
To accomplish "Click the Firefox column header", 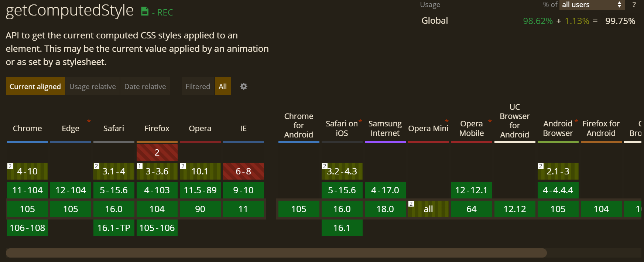I will pyautogui.click(x=157, y=128).
